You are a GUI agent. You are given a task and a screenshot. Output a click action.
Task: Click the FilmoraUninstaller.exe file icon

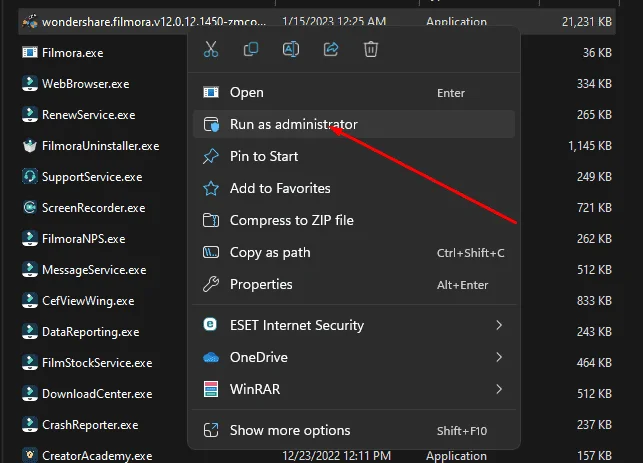(x=30, y=146)
